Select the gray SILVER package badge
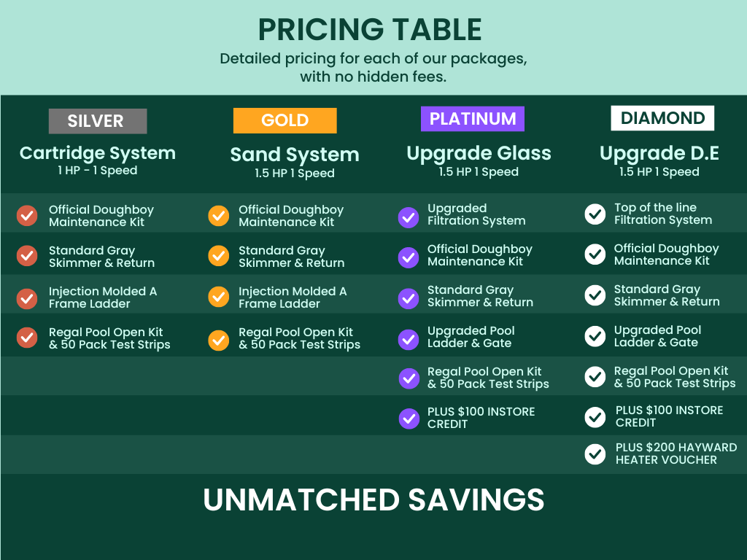Screen dimensions: 747x560 tap(98, 121)
